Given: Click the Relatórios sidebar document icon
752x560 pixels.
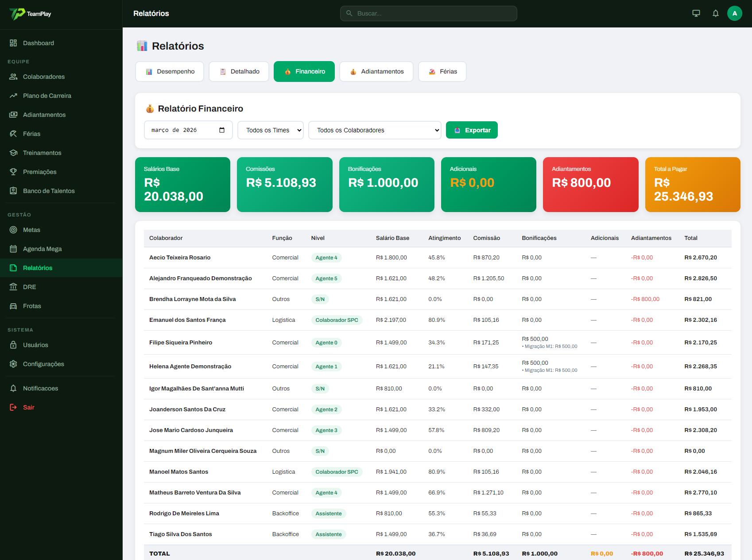Looking at the screenshot, I should [13, 268].
